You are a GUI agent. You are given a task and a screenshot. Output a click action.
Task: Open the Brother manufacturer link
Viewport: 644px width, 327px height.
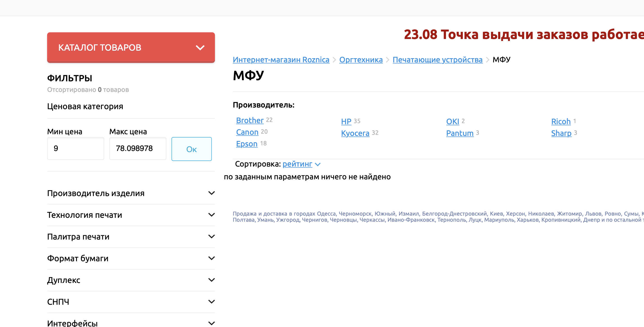point(250,120)
